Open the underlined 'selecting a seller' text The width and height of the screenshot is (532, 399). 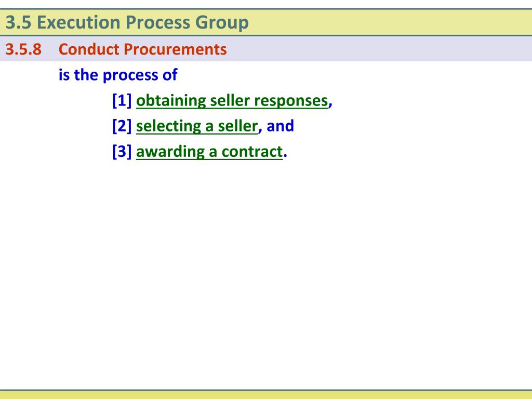pyautogui.click(x=197, y=126)
